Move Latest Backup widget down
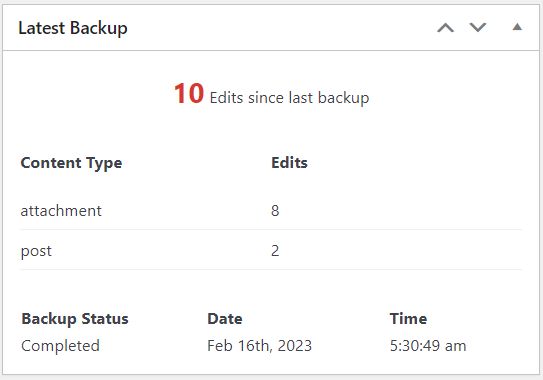Image resolution: width=543 pixels, height=380 pixels. 478,27
